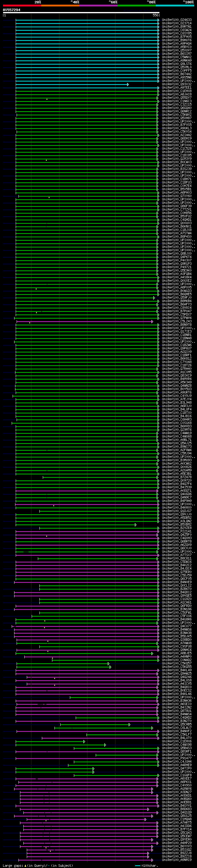Click cyan alignment bar for UniRef100_O24633

click(x=87, y=20)
